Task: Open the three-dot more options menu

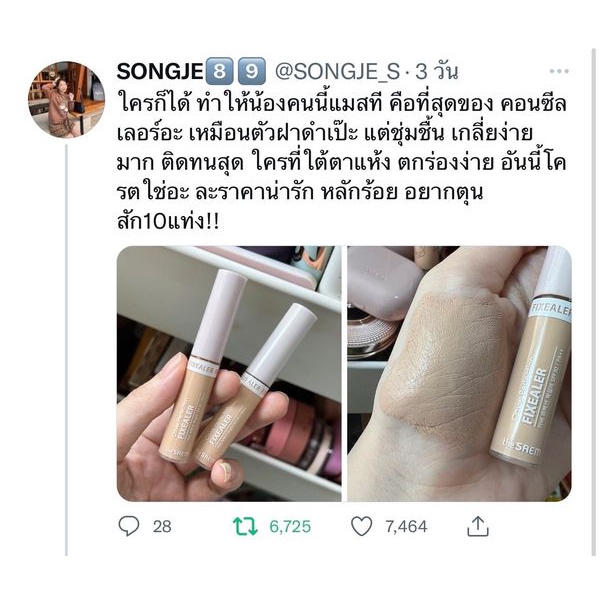Action: click(559, 71)
